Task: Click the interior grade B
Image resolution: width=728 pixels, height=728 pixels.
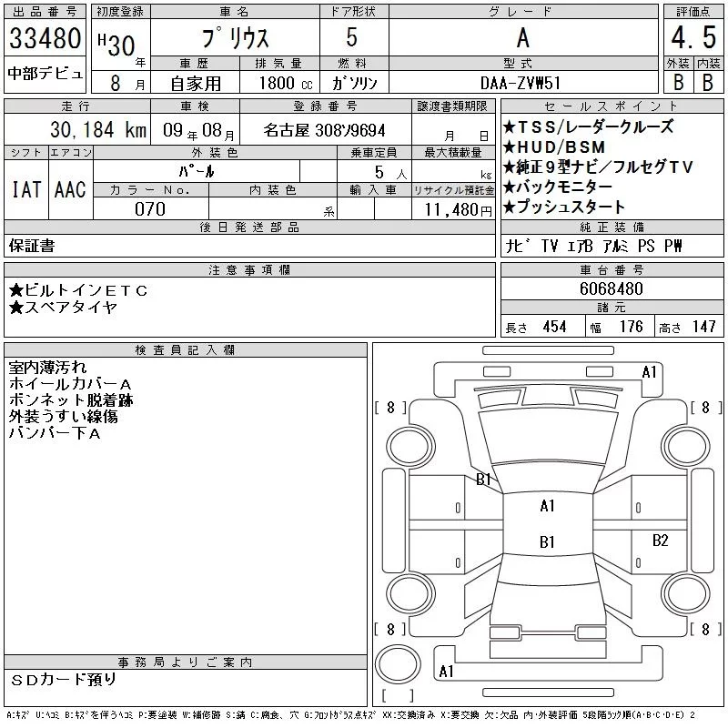Action: (x=708, y=83)
